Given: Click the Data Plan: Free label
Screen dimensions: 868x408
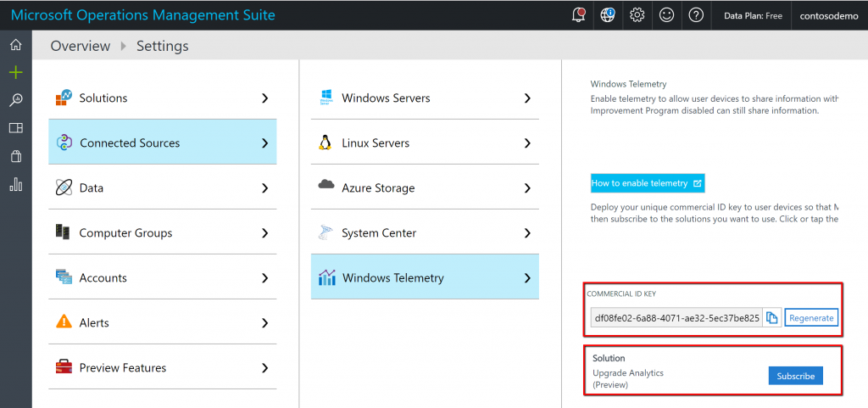Looking at the screenshot, I should coord(753,15).
